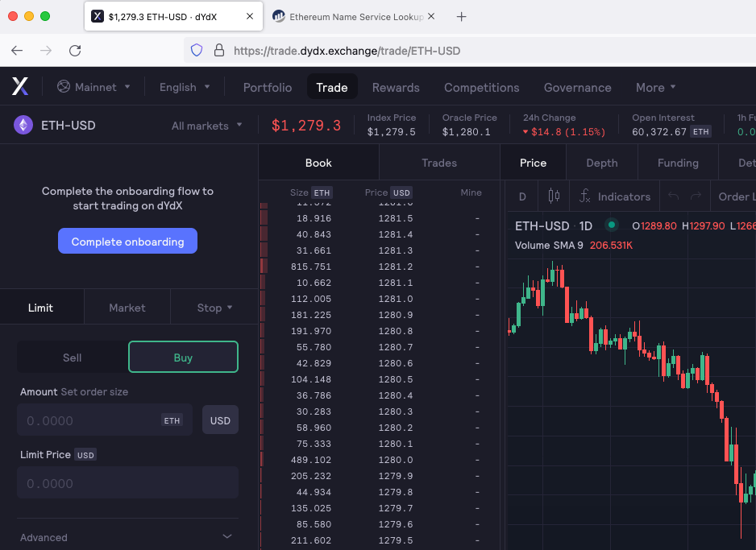756x550 pixels.
Task: Reload the page with the refresh icon
Action: pyautogui.click(x=75, y=51)
